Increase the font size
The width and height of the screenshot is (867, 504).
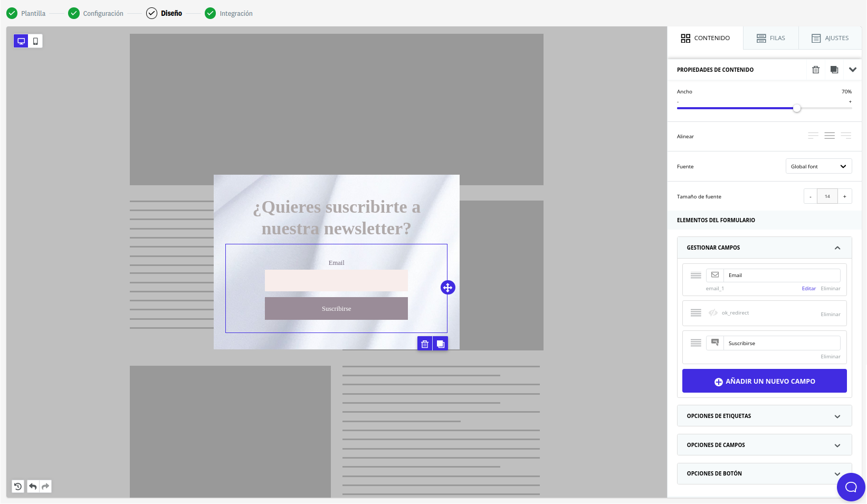tap(845, 196)
